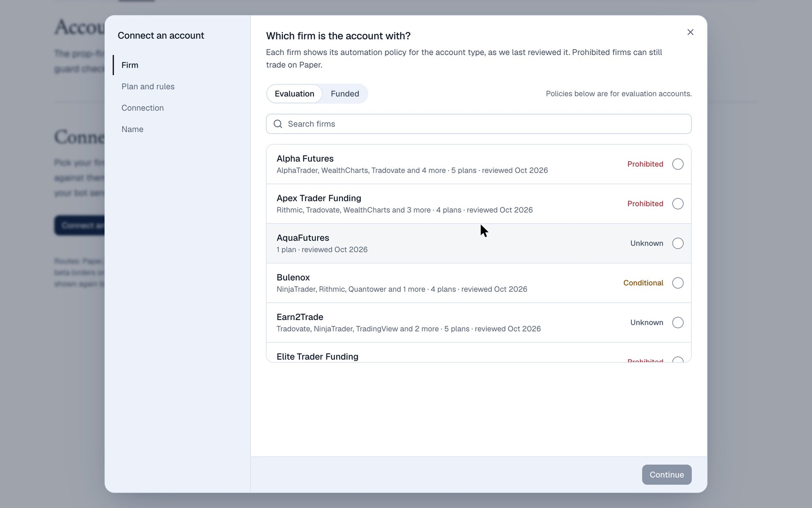This screenshot has height=508, width=812.
Task: Go to the Plan and rules step
Action: tap(148, 86)
